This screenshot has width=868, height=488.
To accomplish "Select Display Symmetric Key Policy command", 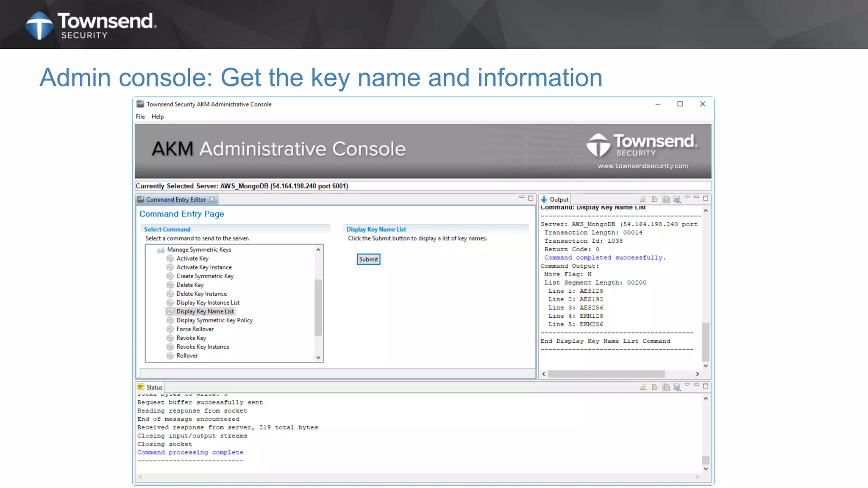I will [x=214, y=320].
